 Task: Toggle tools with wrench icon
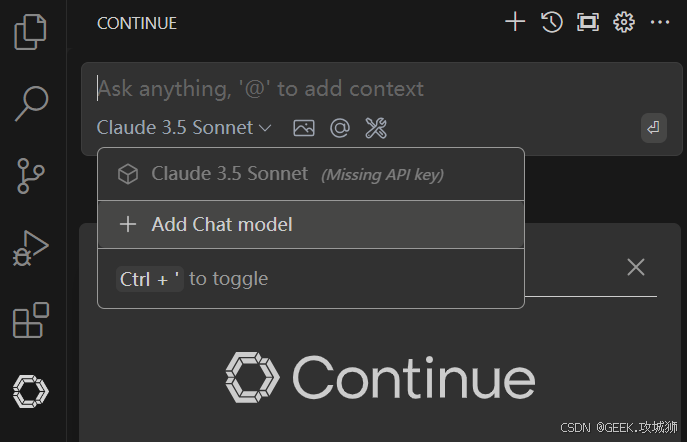[376, 127]
